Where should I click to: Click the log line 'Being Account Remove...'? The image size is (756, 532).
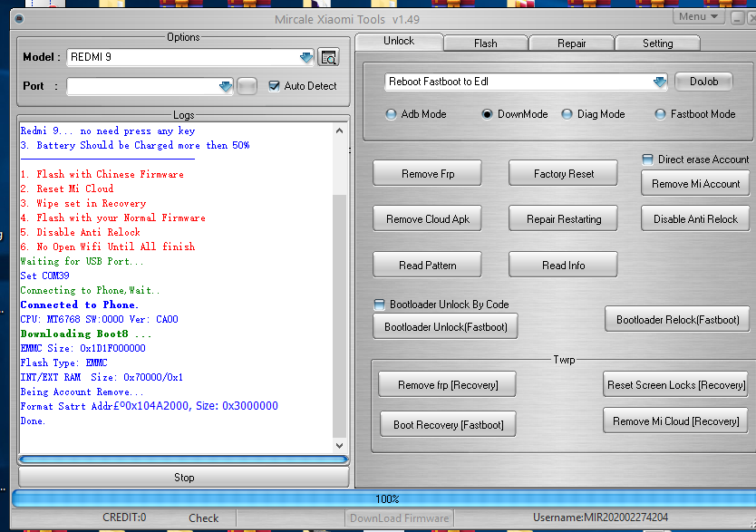tap(82, 392)
